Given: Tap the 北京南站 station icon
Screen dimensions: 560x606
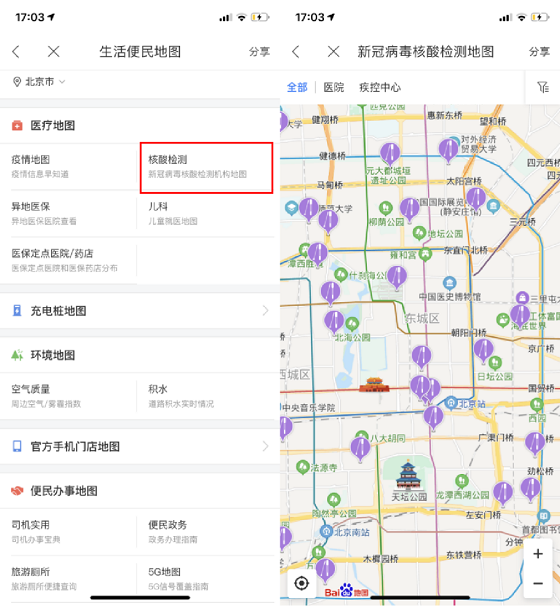Looking at the screenshot, I should pyautogui.click(x=326, y=531).
